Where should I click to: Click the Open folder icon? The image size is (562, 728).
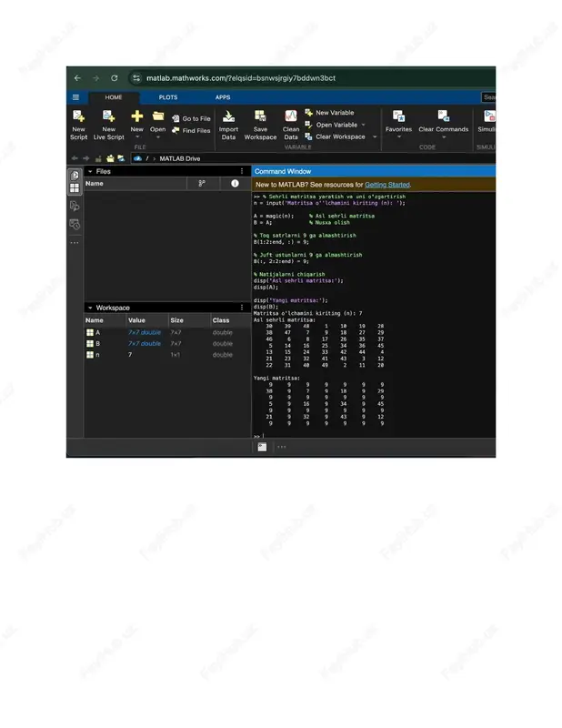(158, 116)
